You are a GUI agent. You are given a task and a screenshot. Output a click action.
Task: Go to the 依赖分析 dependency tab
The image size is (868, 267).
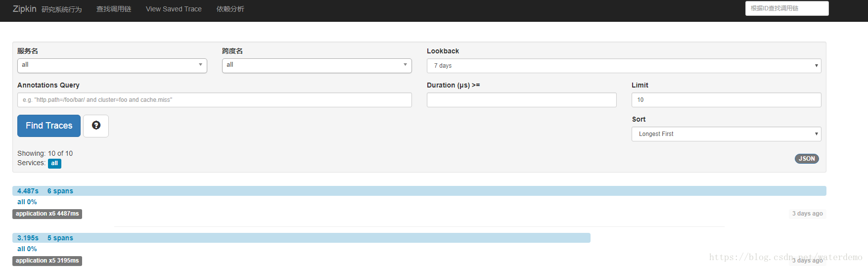tap(230, 9)
